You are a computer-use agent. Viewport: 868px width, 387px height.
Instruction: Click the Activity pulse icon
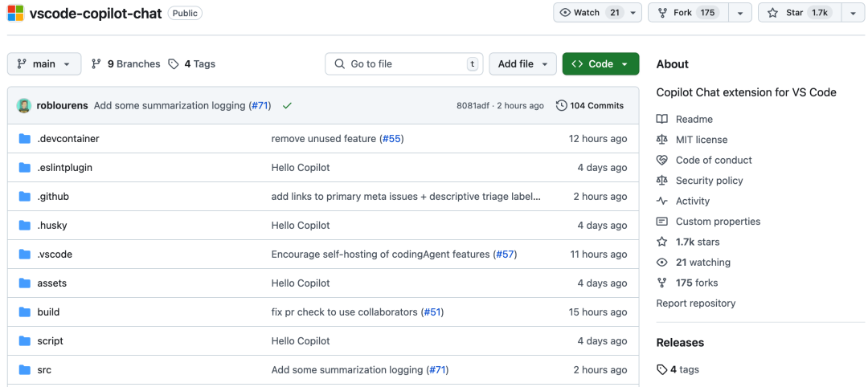pyautogui.click(x=662, y=202)
